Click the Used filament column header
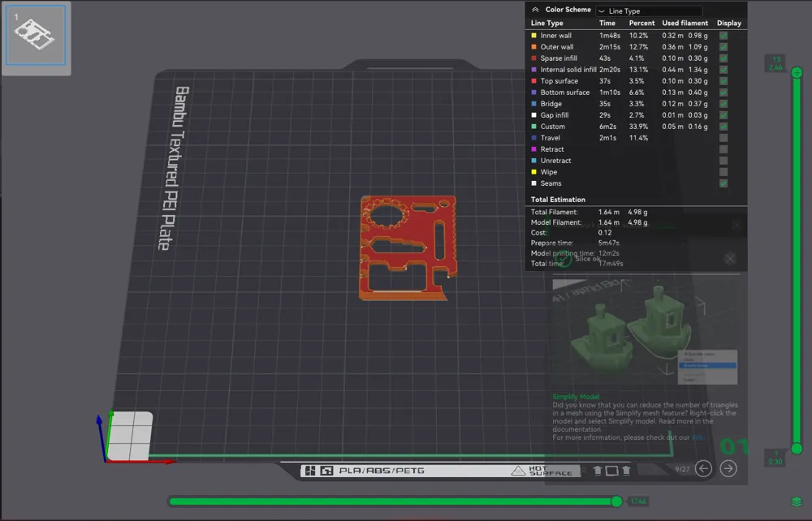Image resolution: width=812 pixels, height=521 pixels. [x=685, y=24]
